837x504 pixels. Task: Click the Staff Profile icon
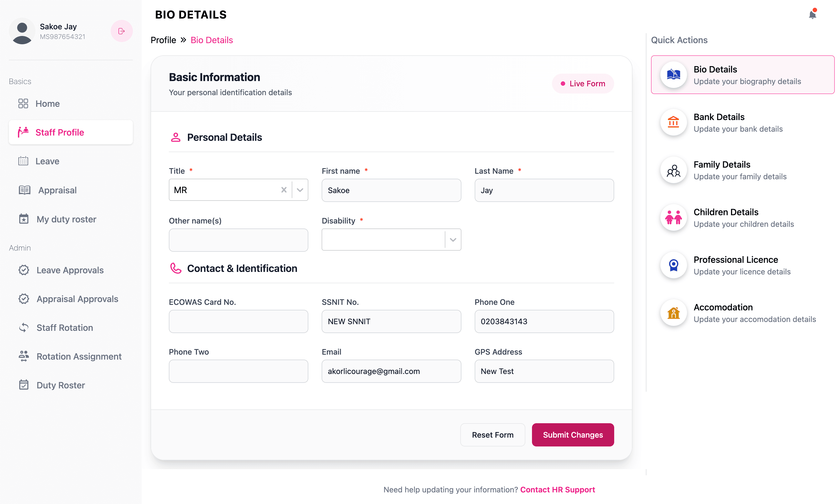pyautogui.click(x=23, y=132)
